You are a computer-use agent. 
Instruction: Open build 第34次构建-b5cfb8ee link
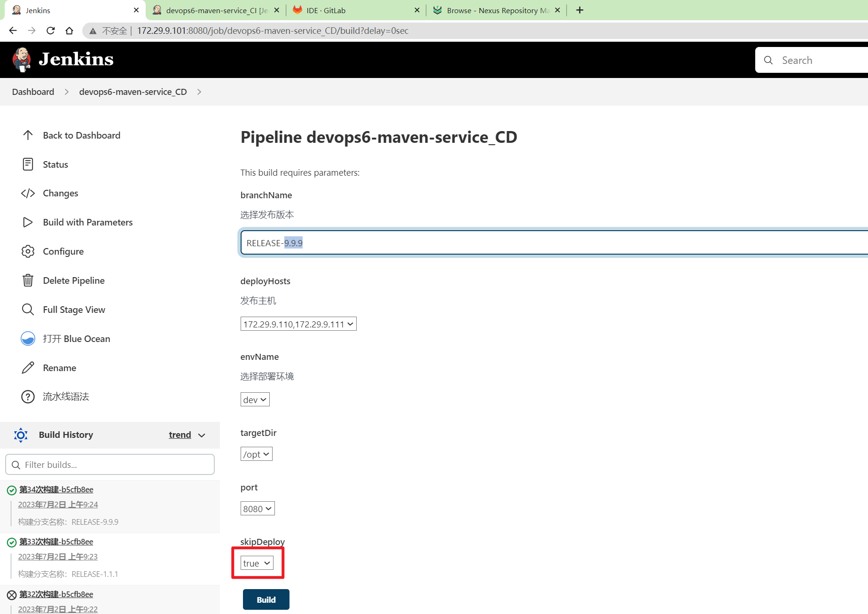pyautogui.click(x=56, y=490)
